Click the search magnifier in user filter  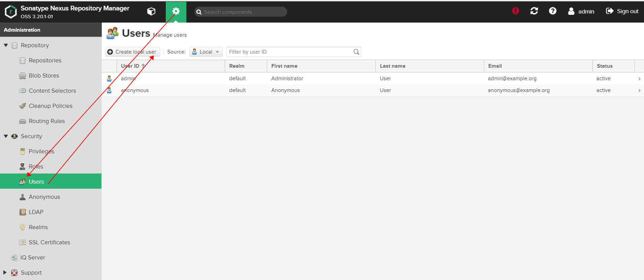356,52
